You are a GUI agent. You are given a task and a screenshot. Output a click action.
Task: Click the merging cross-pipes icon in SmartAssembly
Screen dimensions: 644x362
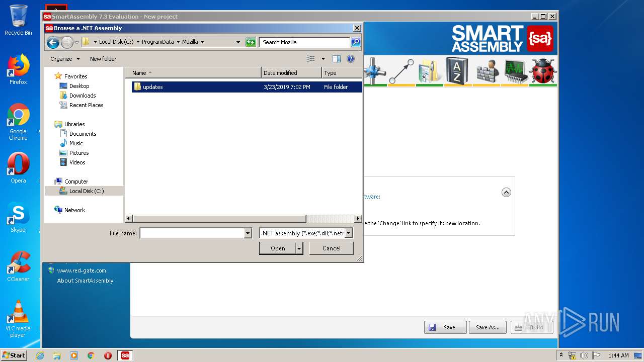coord(374,71)
